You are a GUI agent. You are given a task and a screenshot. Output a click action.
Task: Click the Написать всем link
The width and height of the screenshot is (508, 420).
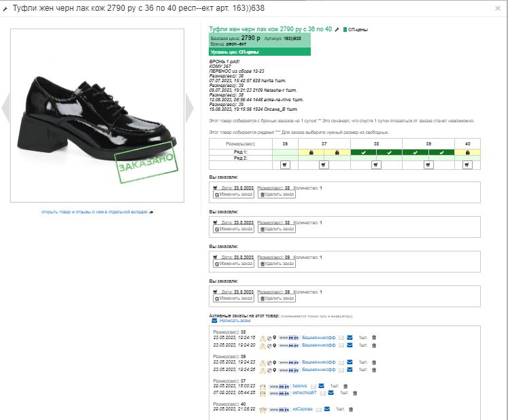(x=235, y=321)
